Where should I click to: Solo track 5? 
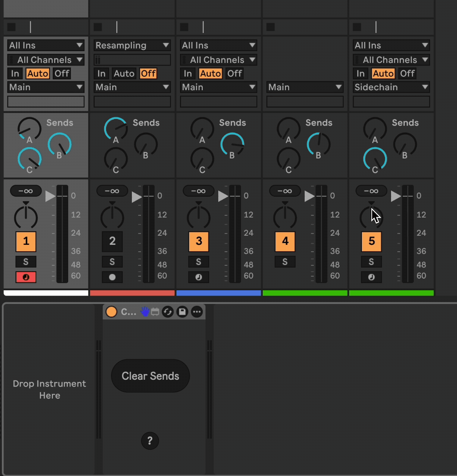[x=371, y=262]
